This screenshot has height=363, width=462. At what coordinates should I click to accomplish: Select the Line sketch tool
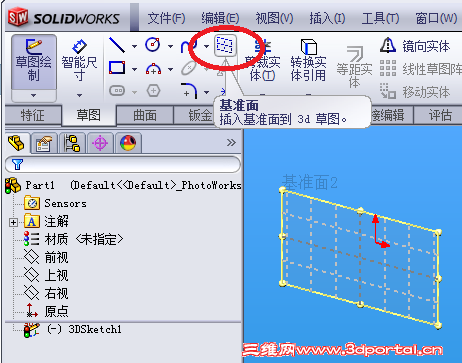click(x=117, y=45)
